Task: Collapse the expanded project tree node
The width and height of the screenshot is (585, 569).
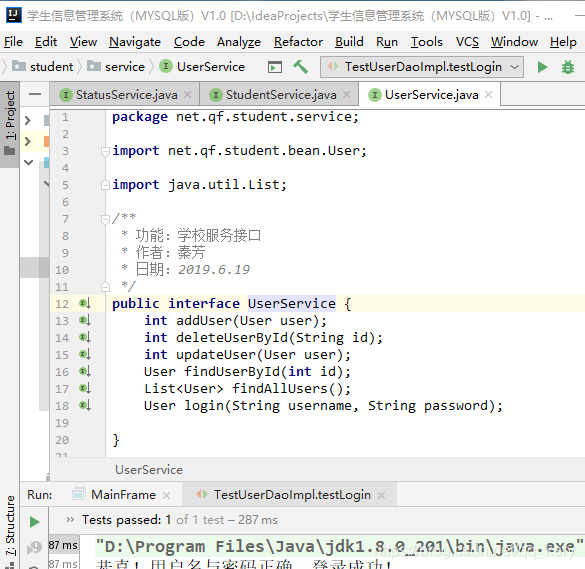Action: tap(28, 162)
